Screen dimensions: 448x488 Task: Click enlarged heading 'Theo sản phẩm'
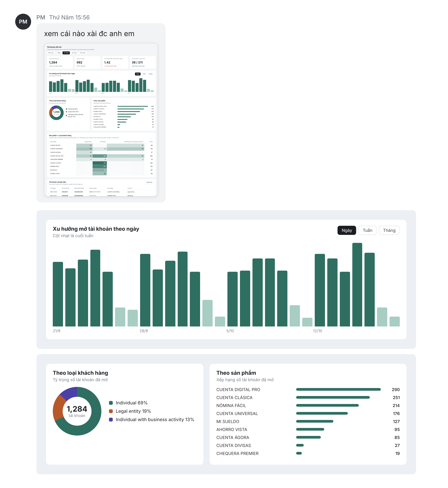[236, 373]
